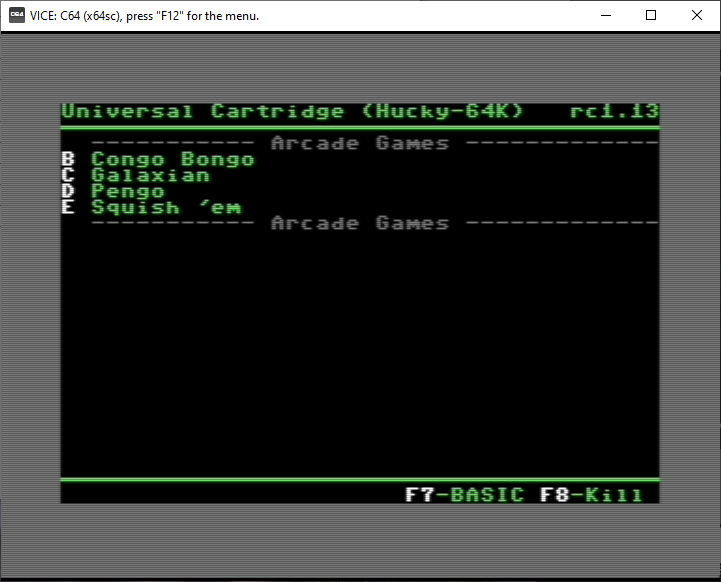Click the lower Arcade Games section heading

tap(360, 223)
